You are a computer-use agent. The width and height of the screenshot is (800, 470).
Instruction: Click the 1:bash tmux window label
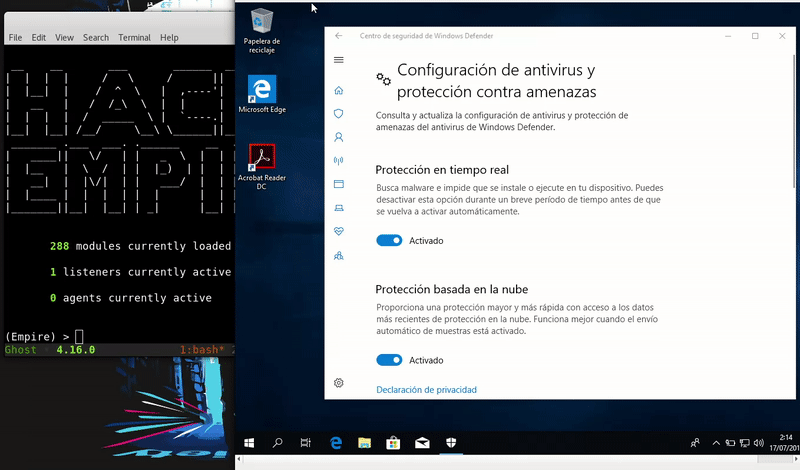click(202, 350)
